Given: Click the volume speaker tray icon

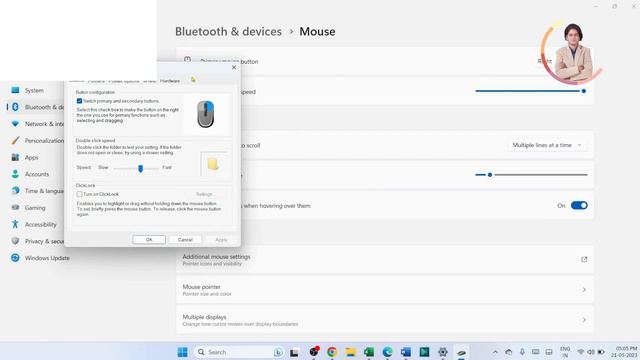Looking at the screenshot, I should [x=591, y=352].
